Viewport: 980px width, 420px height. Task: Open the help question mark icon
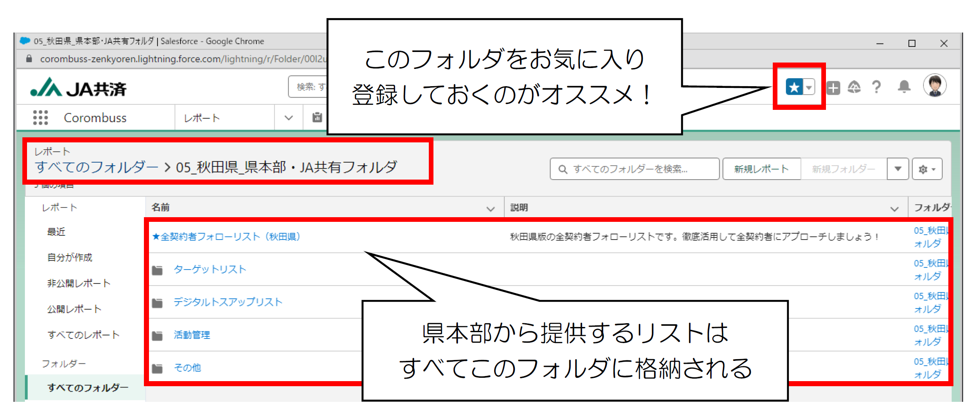coord(877,87)
